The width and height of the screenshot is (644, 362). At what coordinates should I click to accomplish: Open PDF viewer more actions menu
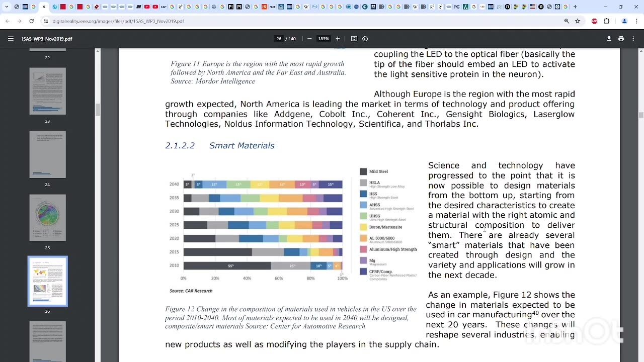pos(633,39)
